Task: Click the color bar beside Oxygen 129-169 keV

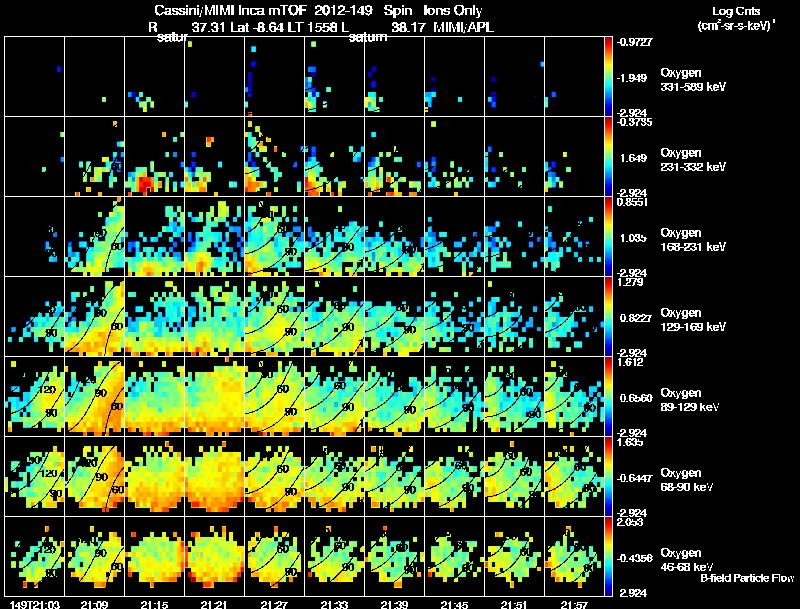Action: pos(608,317)
